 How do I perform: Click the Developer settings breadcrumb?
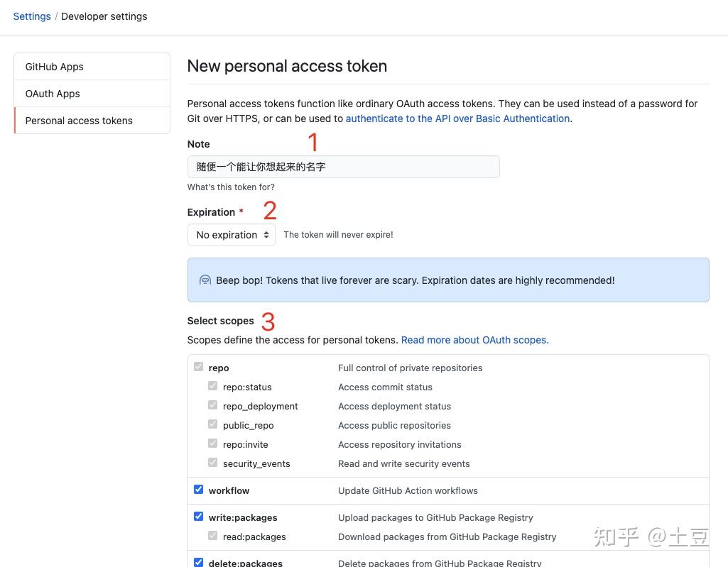[104, 16]
